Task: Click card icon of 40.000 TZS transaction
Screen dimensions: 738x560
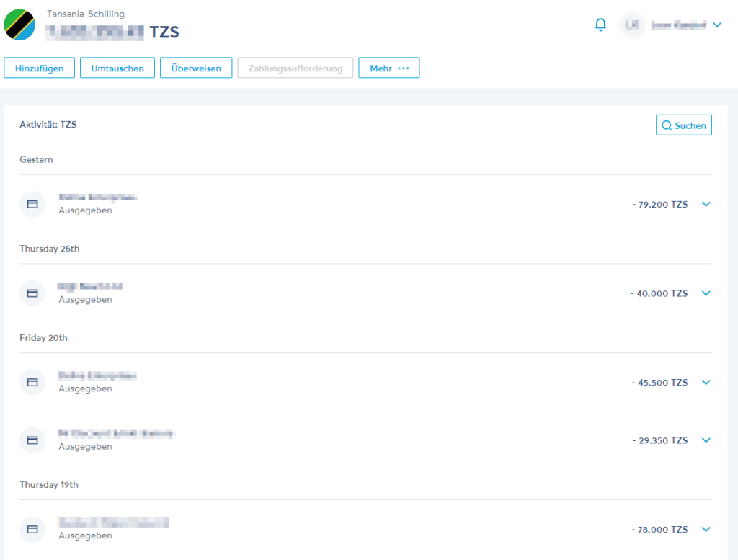Action: 32,293
